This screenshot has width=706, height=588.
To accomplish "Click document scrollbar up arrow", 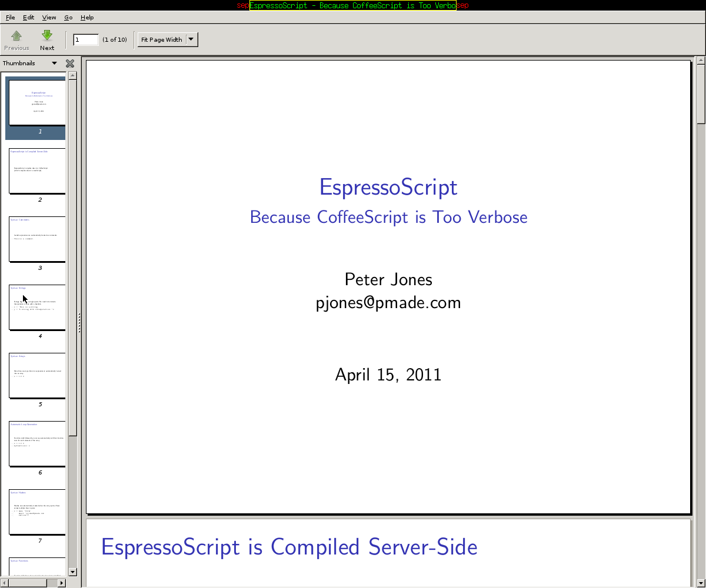I will [701, 61].
